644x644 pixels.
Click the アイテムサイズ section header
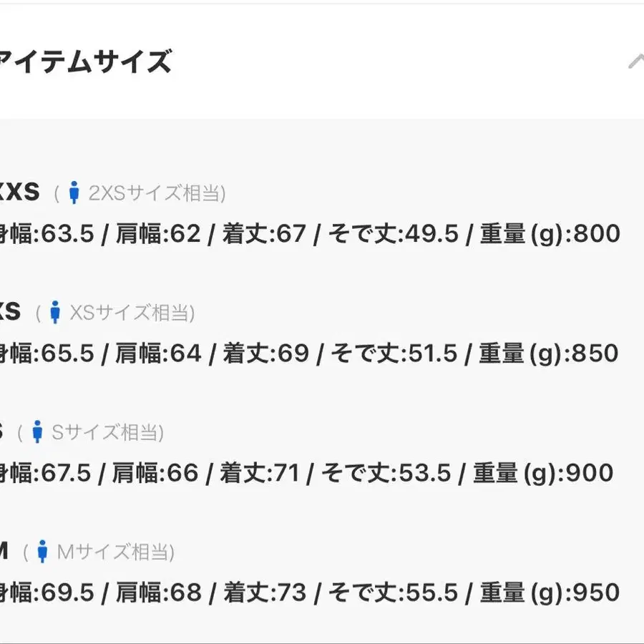tap(86, 62)
